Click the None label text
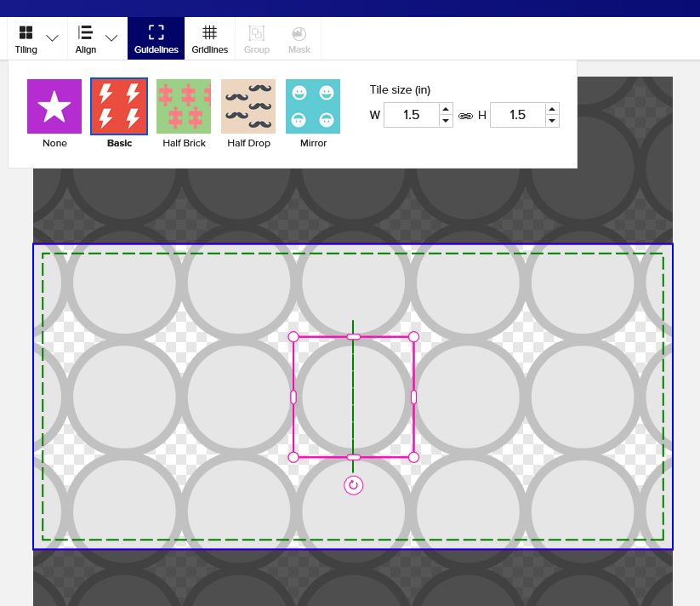Screen dimensions: 700x606 [55, 143]
